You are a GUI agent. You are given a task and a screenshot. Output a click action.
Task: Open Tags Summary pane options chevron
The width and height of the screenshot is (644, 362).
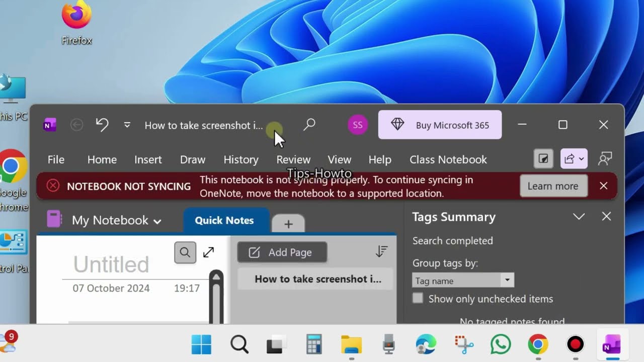(x=579, y=217)
